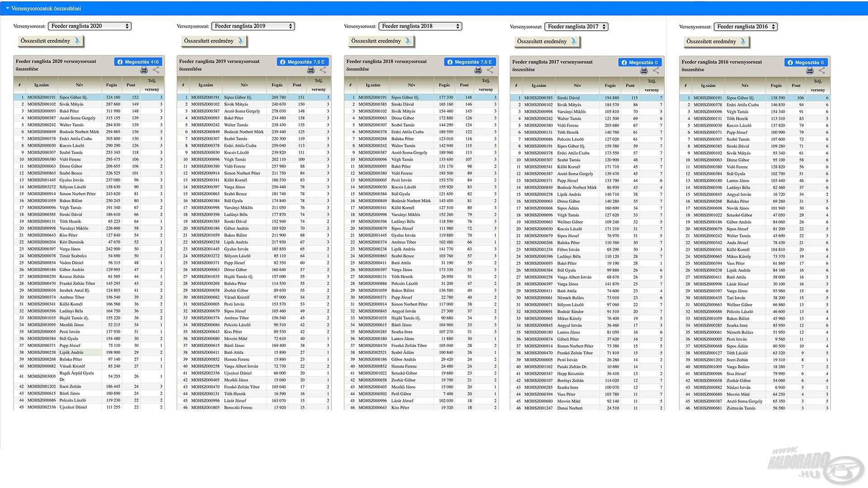Click Összesített eredmény button under 2017 series
This screenshot has height=488, width=868.
coord(547,42)
